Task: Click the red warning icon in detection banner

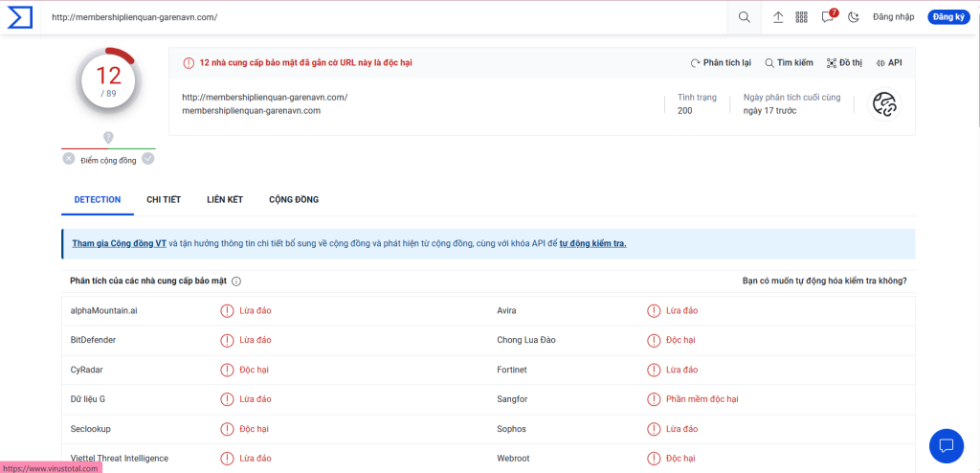Action: pyautogui.click(x=189, y=62)
